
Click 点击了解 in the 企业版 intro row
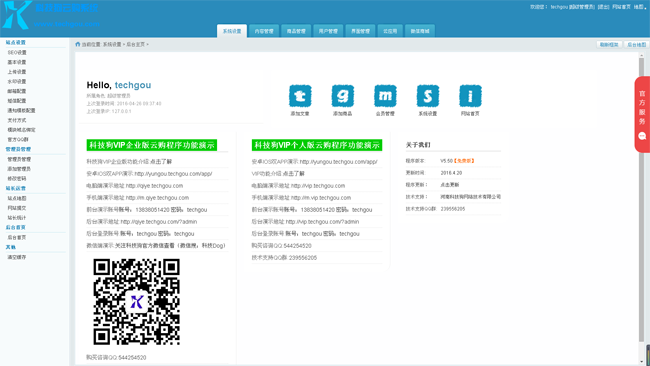pyautogui.click(x=161, y=162)
